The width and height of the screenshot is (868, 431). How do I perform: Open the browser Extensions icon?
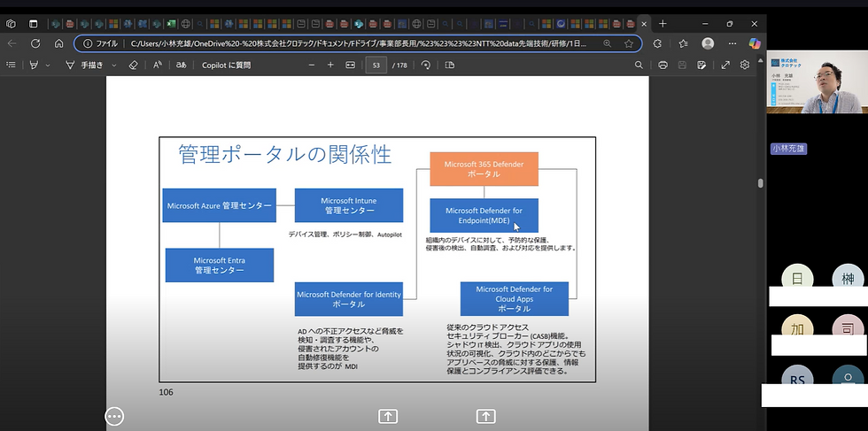coord(657,43)
